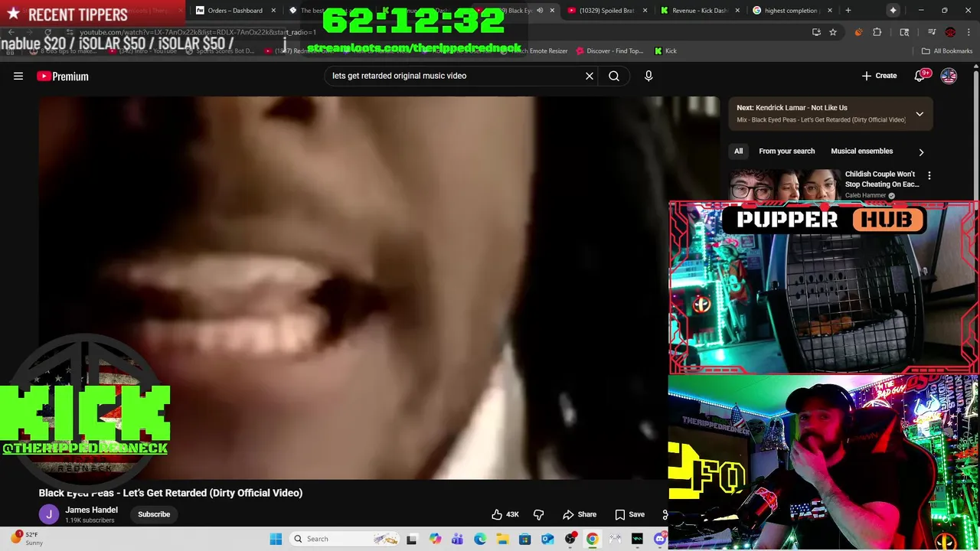The height and width of the screenshot is (551, 980).
Task: Open the Discord icon on the taskbar
Action: (x=660, y=539)
